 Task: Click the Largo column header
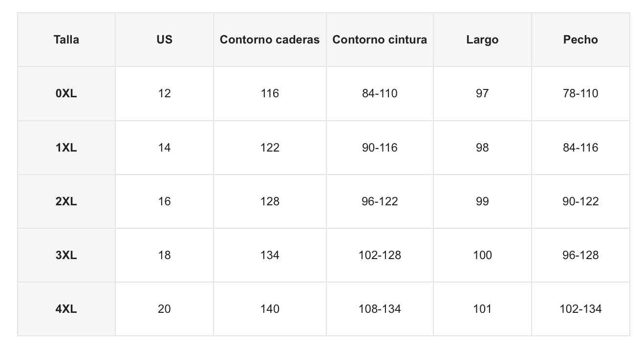[482, 40]
